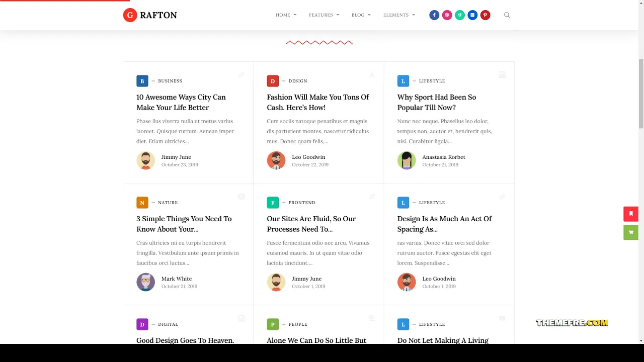Open the red Pinterest social icon
The image size is (644, 362).
[485, 15]
